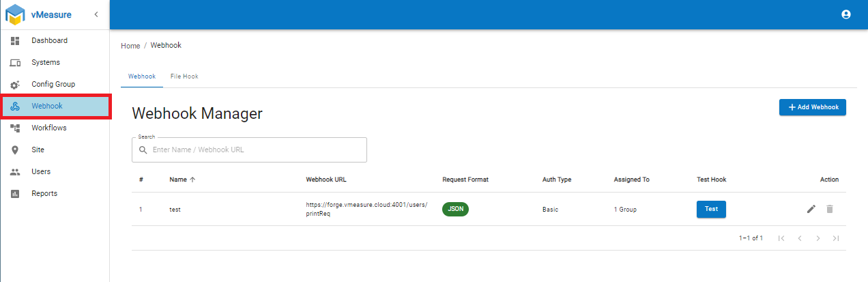Click the Add Webhook button
The height and width of the screenshot is (282, 868).
point(813,107)
